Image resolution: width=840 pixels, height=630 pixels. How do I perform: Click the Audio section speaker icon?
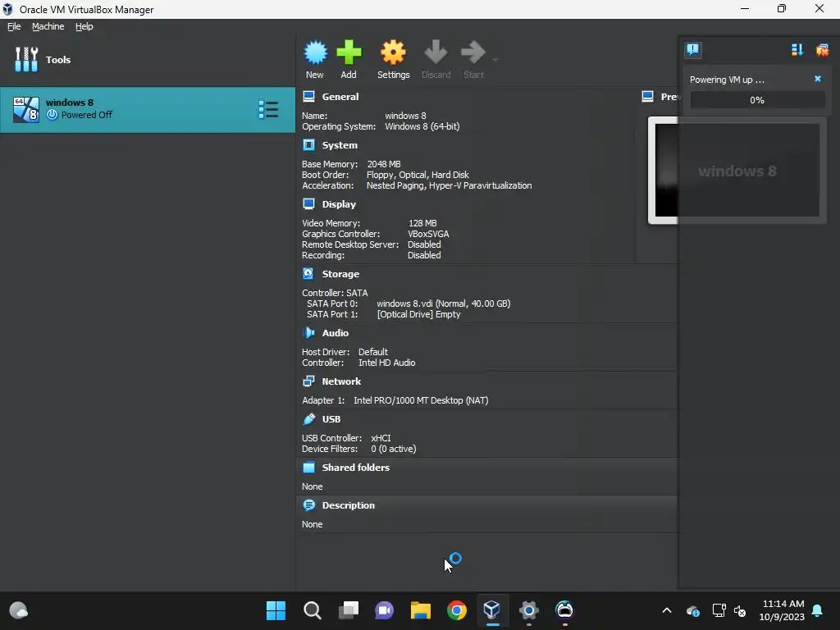pyautogui.click(x=308, y=333)
